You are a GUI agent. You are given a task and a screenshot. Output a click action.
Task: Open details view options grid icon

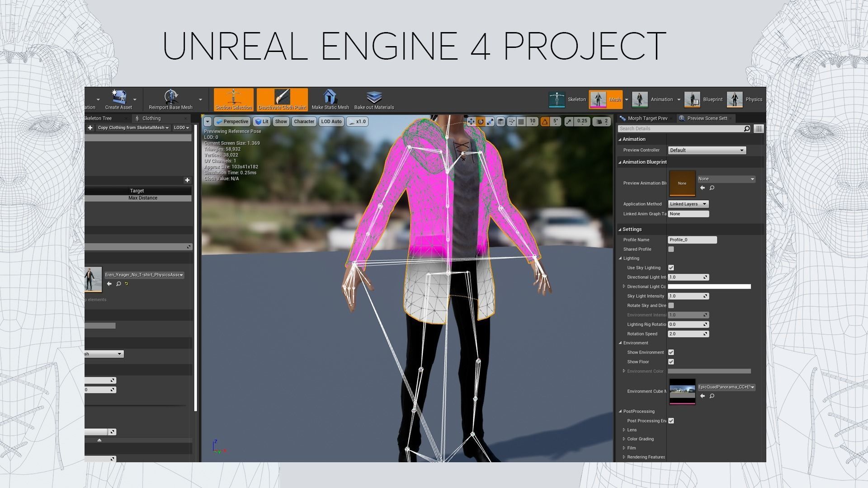coord(759,129)
